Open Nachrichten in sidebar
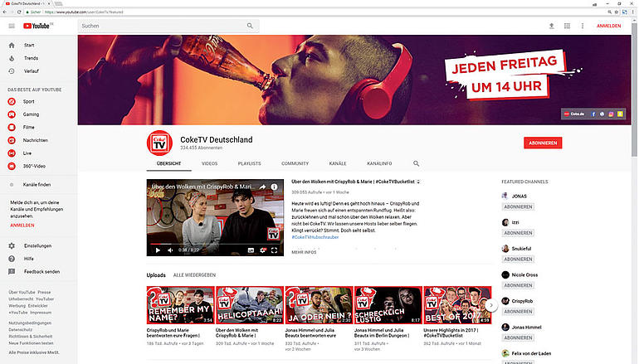The height and width of the screenshot is (364, 639). pyautogui.click(x=35, y=140)
